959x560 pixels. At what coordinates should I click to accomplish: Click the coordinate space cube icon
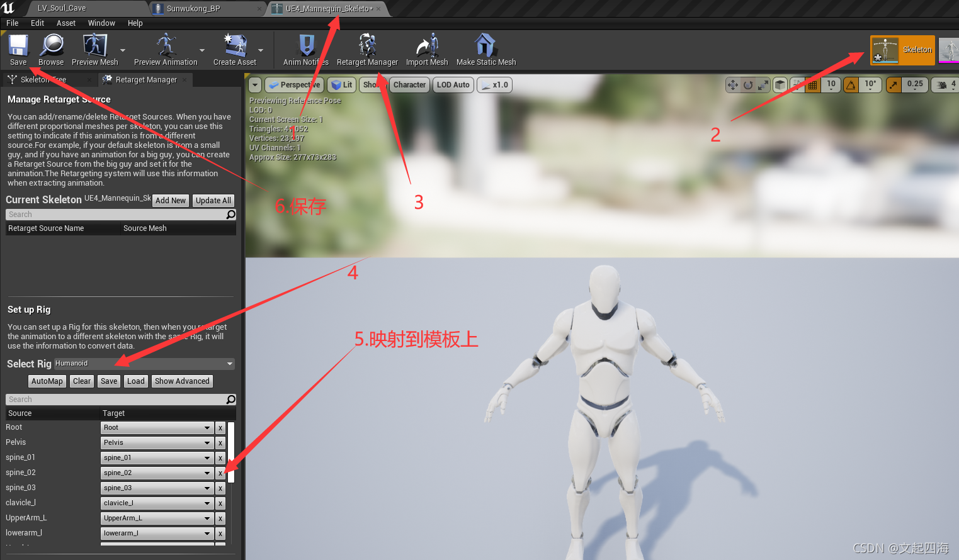pyautogui.click(x=780, y=85)
